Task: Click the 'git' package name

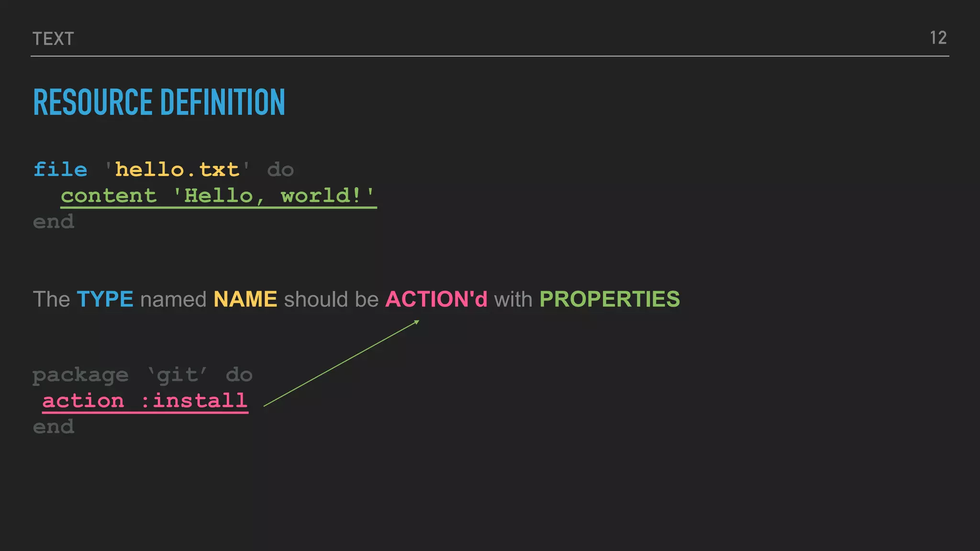Action: (178, 375)
